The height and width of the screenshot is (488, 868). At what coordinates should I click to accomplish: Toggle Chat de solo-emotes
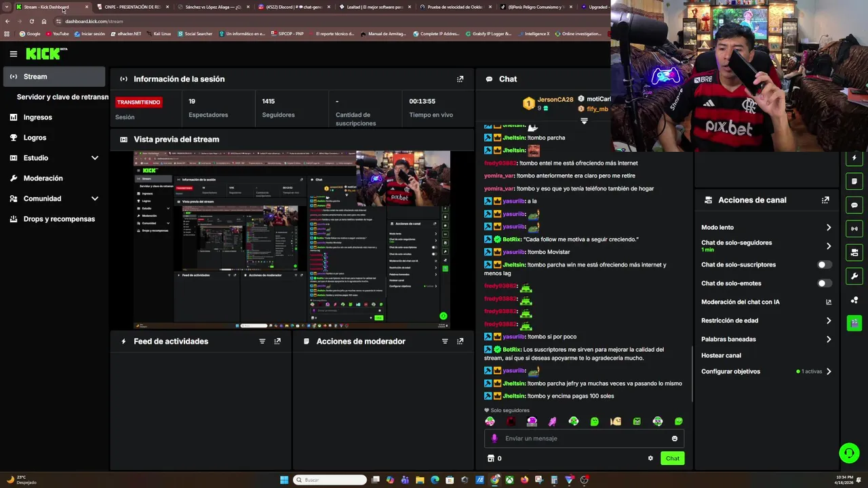point(824,283)
